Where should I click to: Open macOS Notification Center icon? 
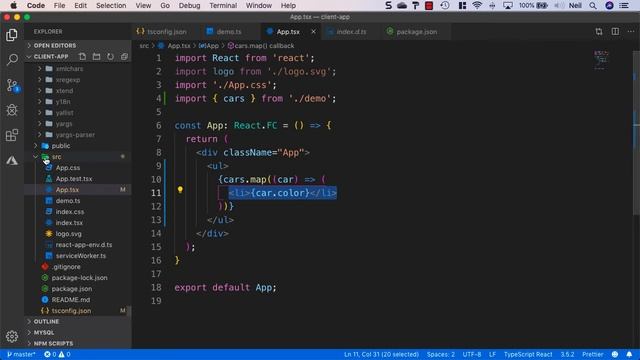pos(624,6)
